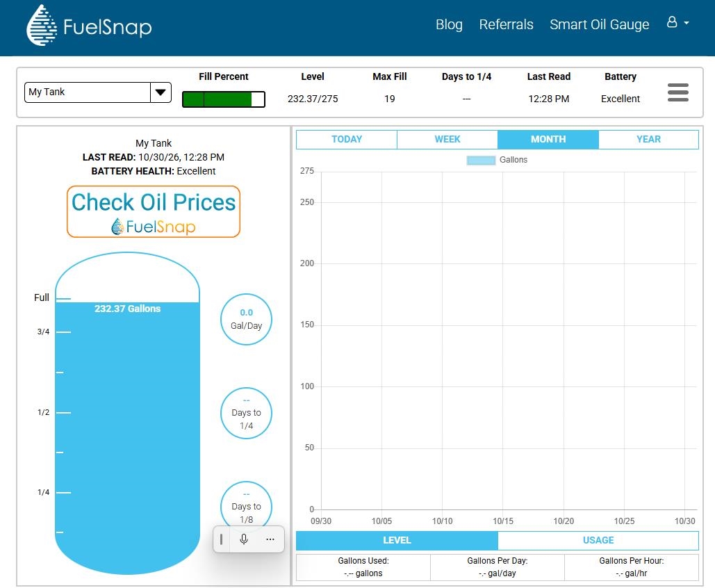
Task: Select the MONTH chart tab
Action: [548, 140]
